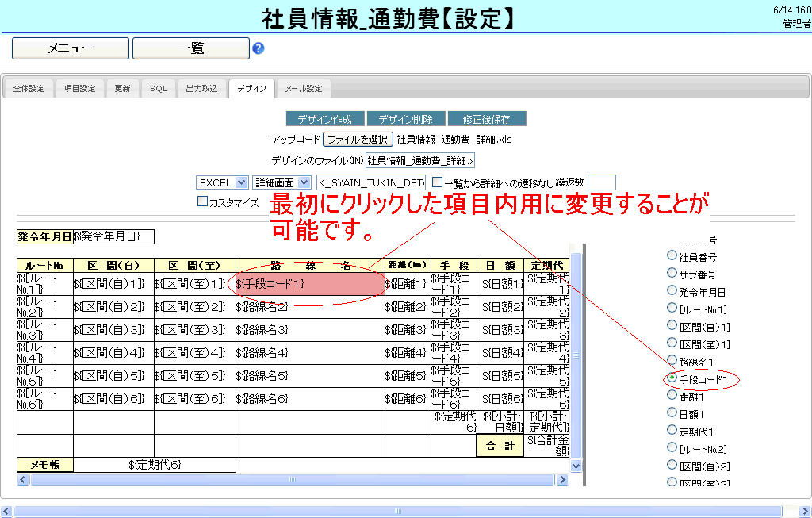Switch to the 全体設定 tab
812x518 pixels.
click(x=29, y=89)
